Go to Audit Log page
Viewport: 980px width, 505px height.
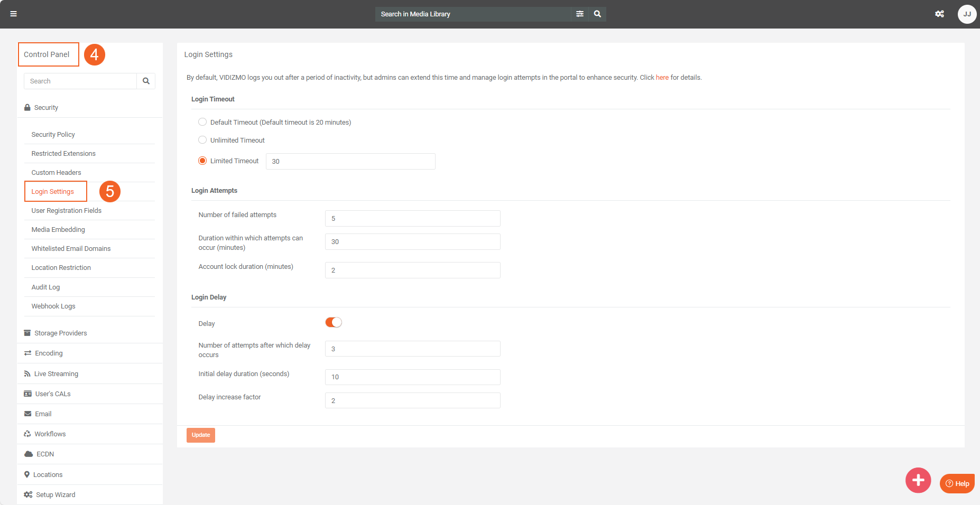tap(45, 287)
